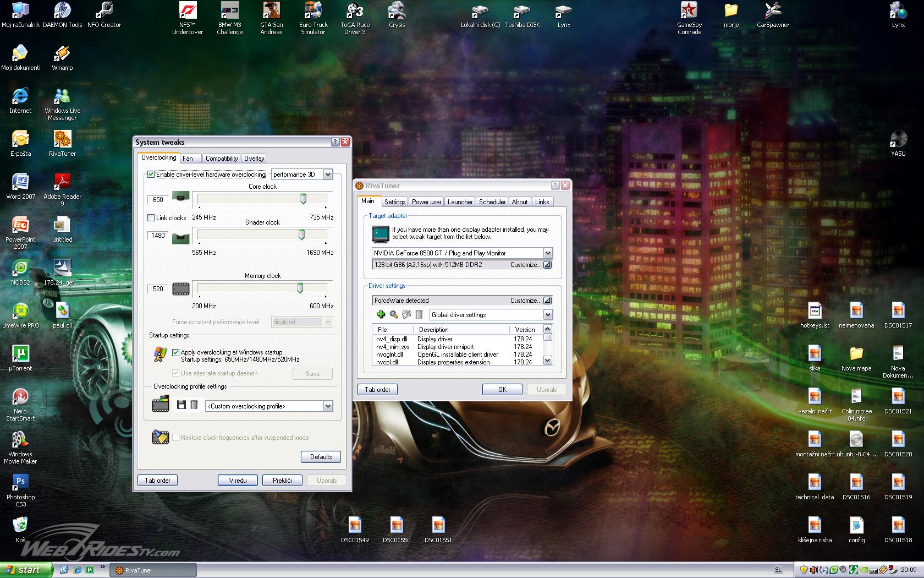The image size is (924, 578).
Task: Select the nv4_disp.dll row
Action: (x=457, y=339)
